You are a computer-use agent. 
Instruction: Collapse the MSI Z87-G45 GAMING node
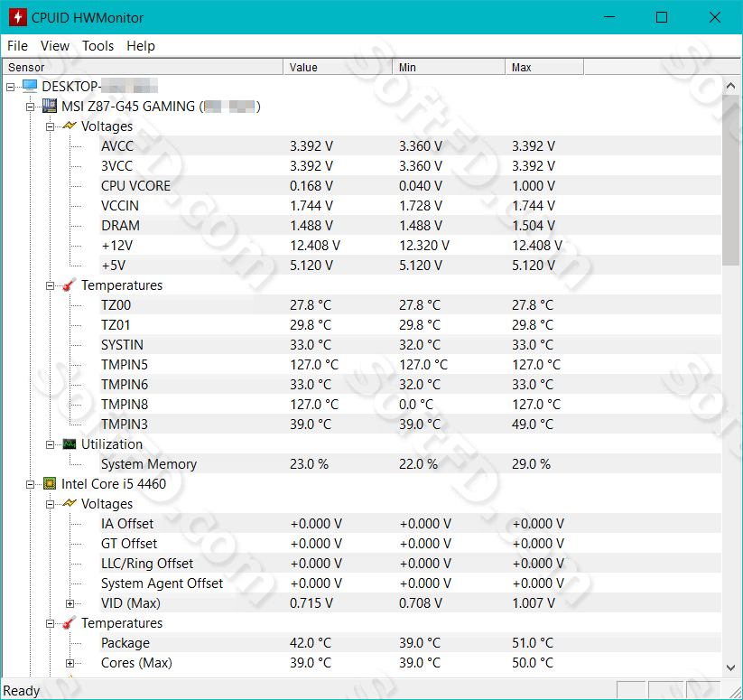[x=30, y=107]
